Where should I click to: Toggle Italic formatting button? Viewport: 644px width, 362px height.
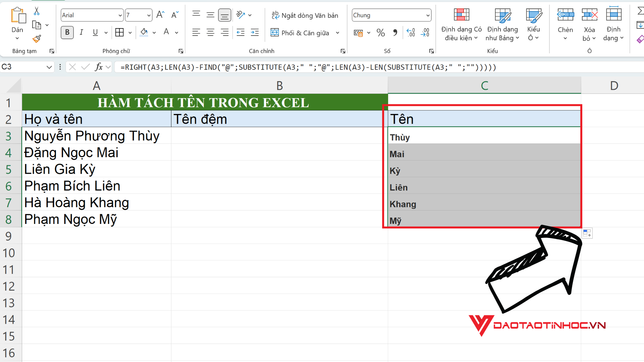81,33
